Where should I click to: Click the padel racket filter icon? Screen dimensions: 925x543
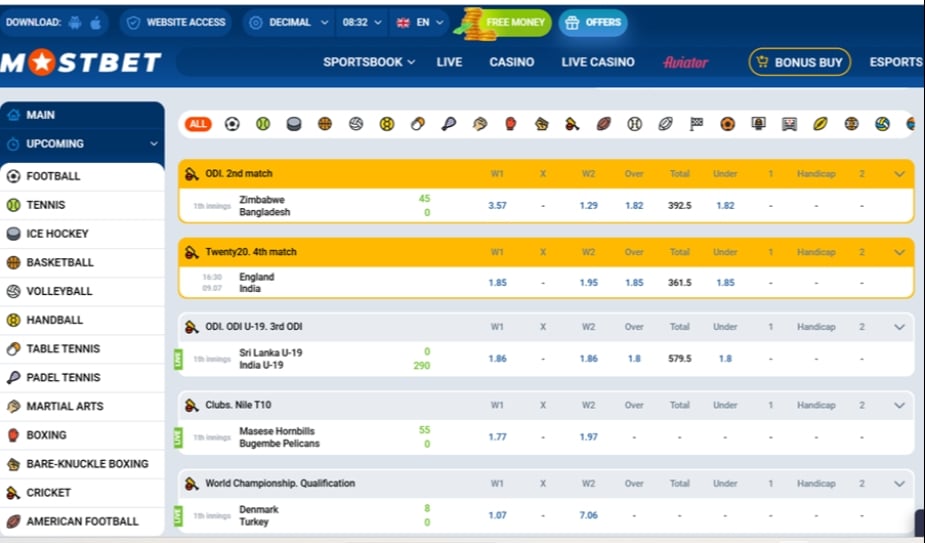coord(448,124)
